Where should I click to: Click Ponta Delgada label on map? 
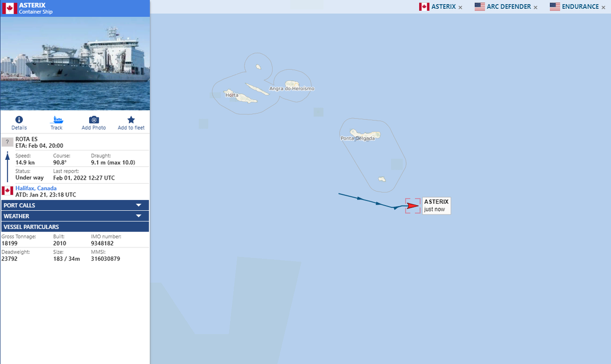(x=357, y=138)
